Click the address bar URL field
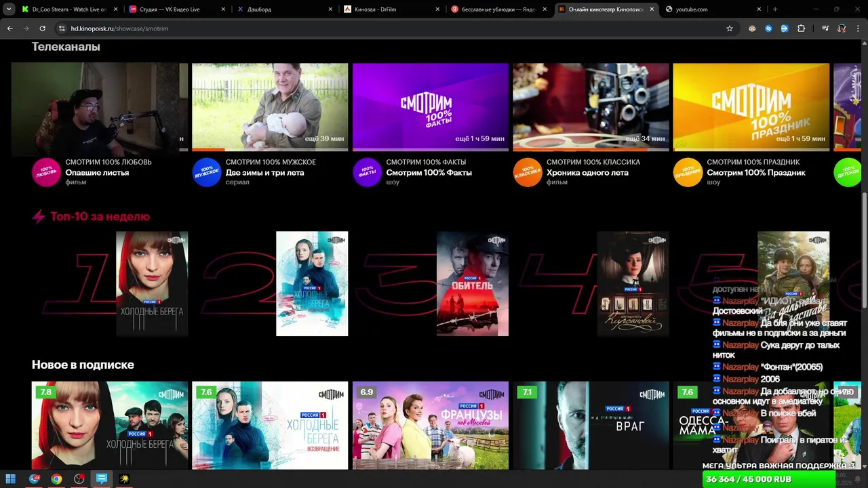The image size is (868, 488). click(387, 28)
